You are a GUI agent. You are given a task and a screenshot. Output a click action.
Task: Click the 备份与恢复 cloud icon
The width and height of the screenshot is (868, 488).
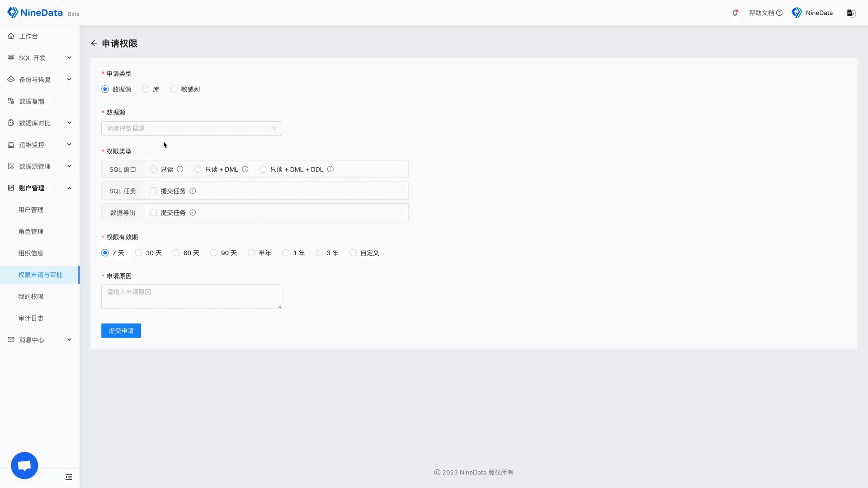tap(11, 80)
